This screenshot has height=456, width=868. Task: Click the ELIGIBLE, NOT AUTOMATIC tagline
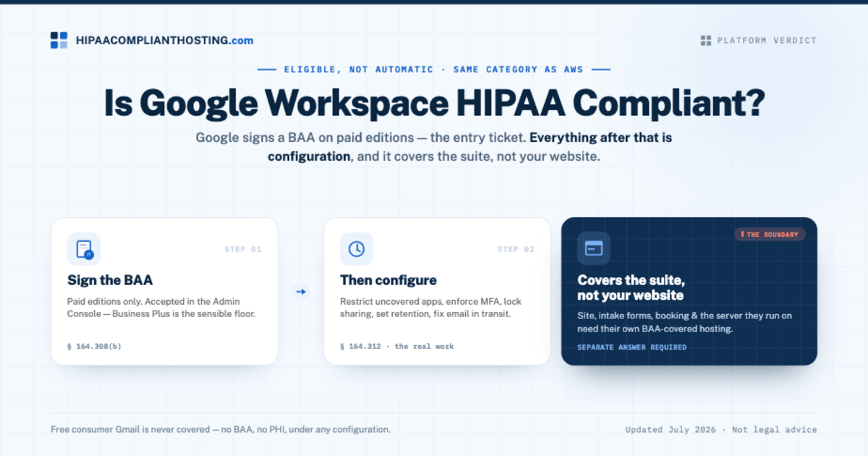point(434,69)
